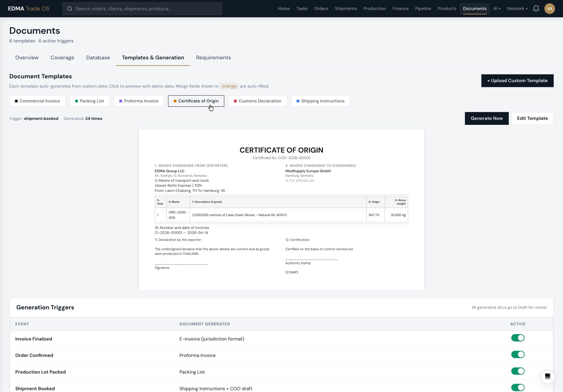Image resolution: width=563 pixels, height=392 pixels.
Task: Click the EDMA Trade OS logo
Action: (x=29, y=9)
